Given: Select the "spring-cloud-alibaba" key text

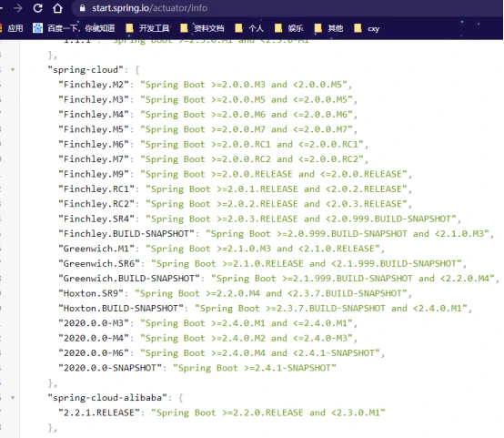Looking at the screenshot, I should click(x=107, y=398).
